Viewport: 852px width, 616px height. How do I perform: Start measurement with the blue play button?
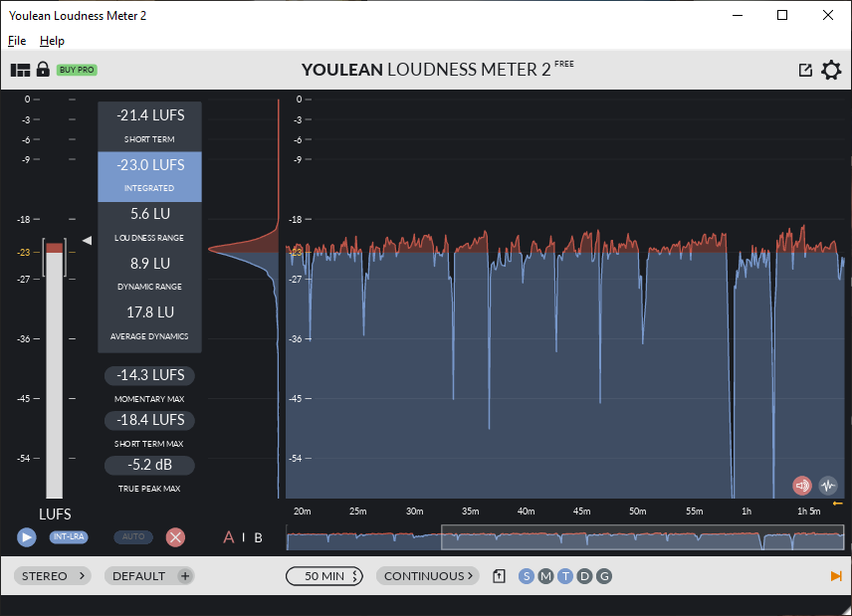(26, 537)
